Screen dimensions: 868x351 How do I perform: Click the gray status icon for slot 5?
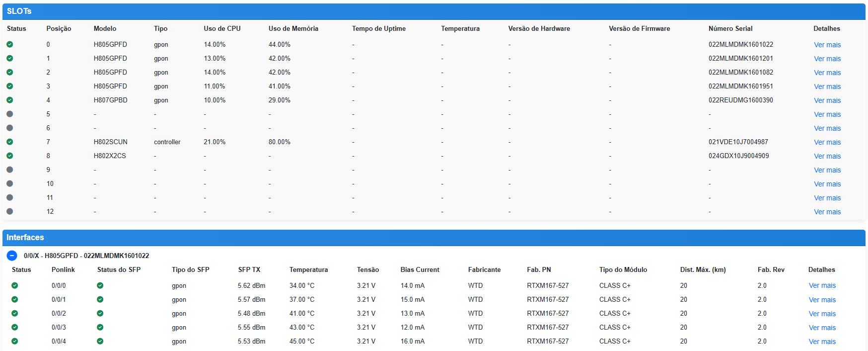click(x=10, y=114)
